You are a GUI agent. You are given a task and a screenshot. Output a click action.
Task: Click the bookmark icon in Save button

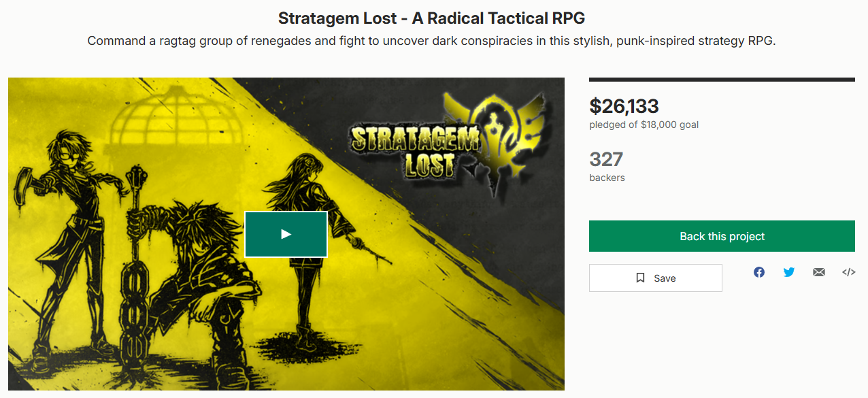click(x=640, y=278)
